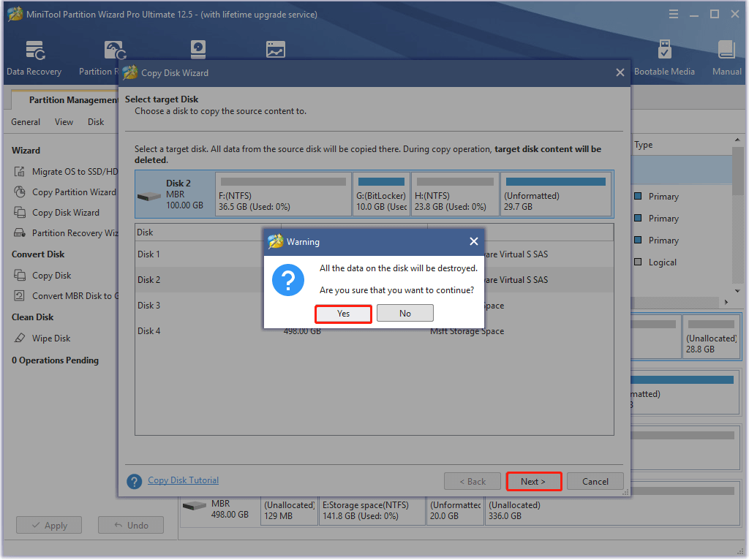Open the Copy Disk Tutorial link
The image size is (749, 560).
tap(183, 480)
